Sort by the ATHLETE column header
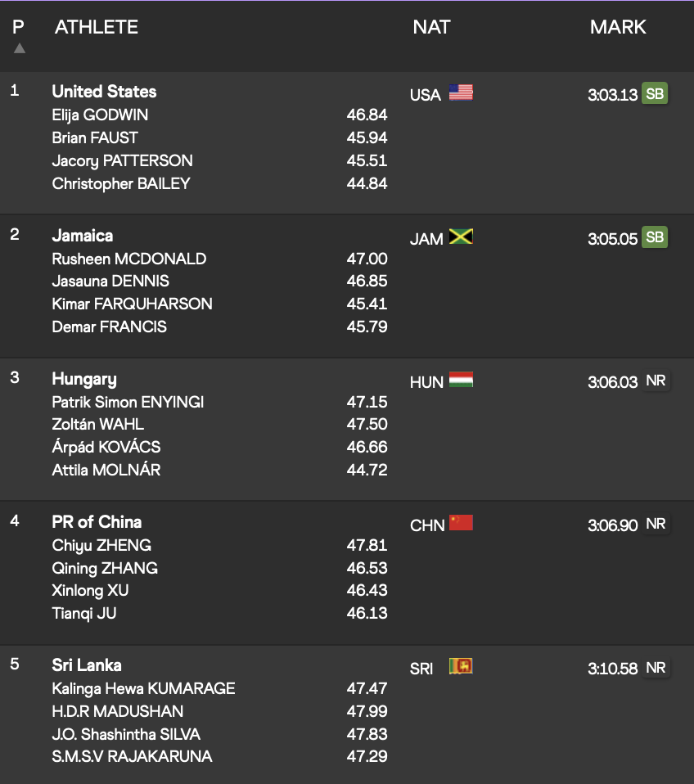Image resolution: width=694 pixels, height=784 pixels. [x=97, y=27]
